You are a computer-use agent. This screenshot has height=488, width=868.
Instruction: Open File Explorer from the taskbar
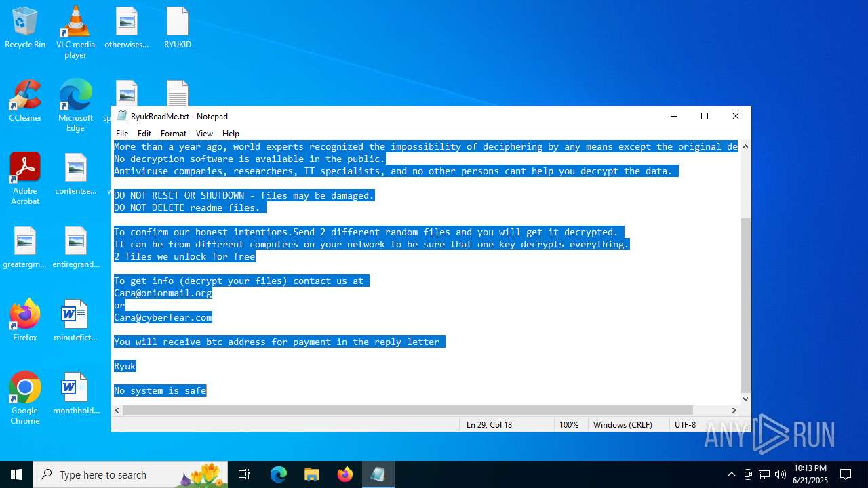[x=311, y=474]
